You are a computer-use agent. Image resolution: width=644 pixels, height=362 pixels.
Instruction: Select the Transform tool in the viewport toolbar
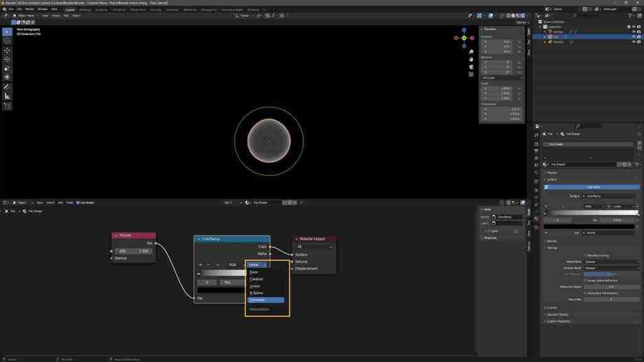click(x=7, y=77)
